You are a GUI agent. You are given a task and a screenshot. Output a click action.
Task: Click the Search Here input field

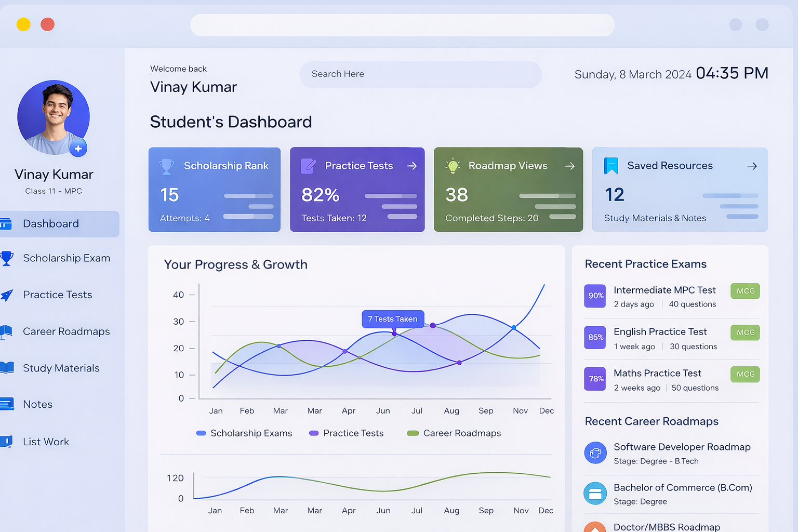click(x=420, y=74)
